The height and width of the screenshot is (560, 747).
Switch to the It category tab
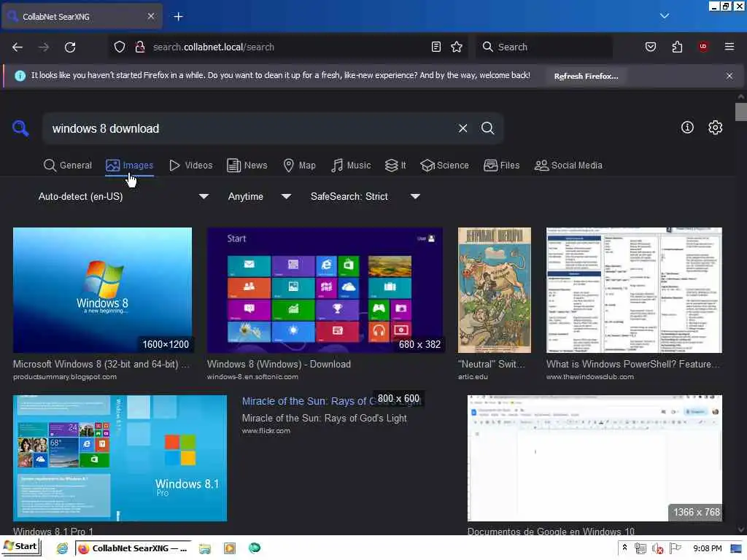(x=395, y=166)
